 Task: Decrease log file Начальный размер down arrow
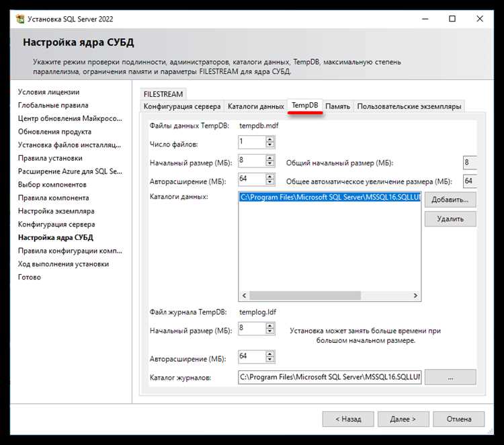click(x=270, y=331)
